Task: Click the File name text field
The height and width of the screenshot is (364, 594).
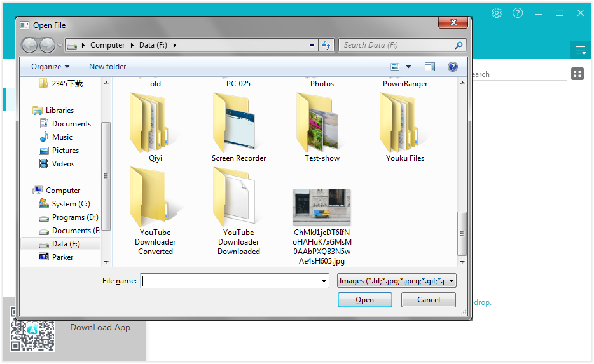Action: [x=230, y=281]
